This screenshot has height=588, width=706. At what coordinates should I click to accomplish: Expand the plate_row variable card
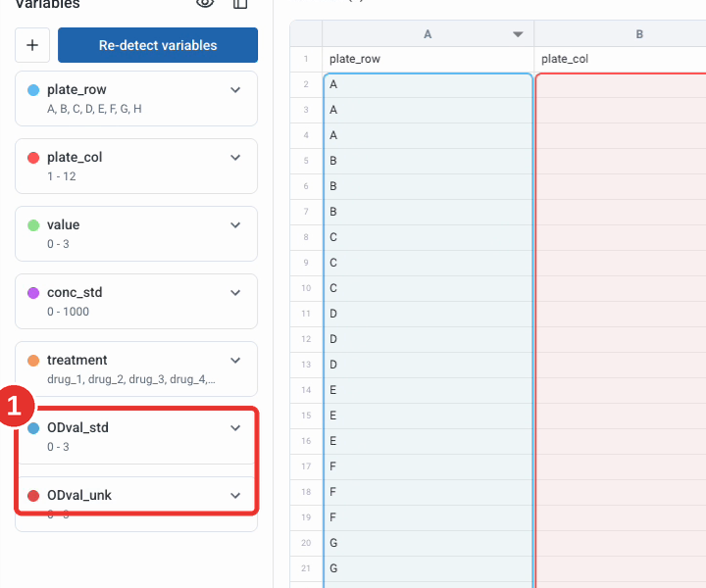tap(235, 90)
